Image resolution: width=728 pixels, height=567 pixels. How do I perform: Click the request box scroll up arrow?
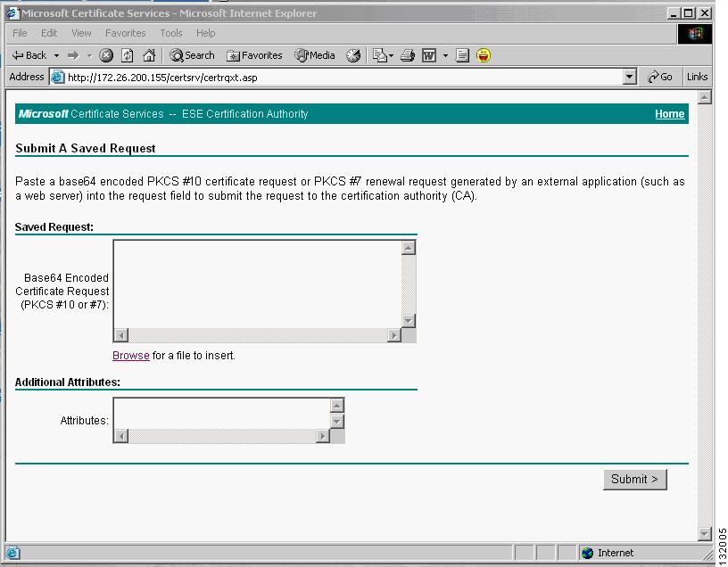pos(408,248)
